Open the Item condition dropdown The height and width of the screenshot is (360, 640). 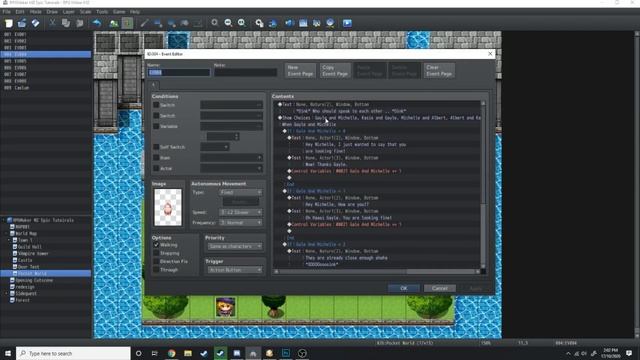tap(231, 158)
